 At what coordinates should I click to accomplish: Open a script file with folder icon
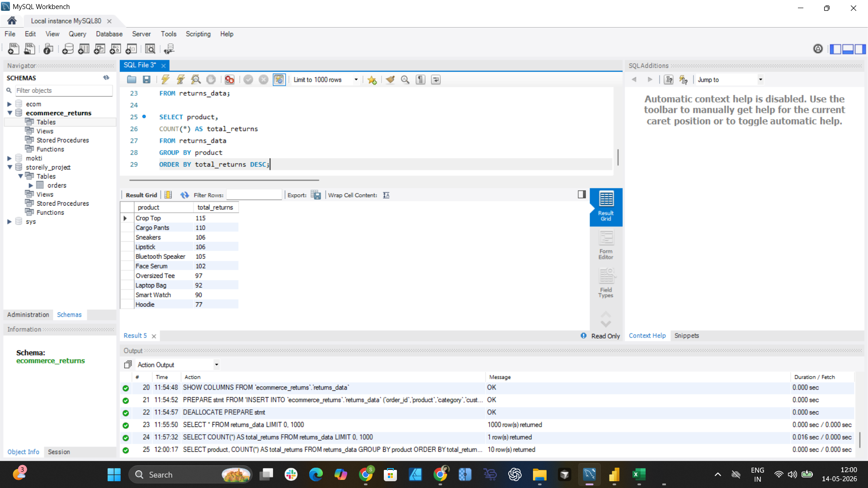click(132, 80)
